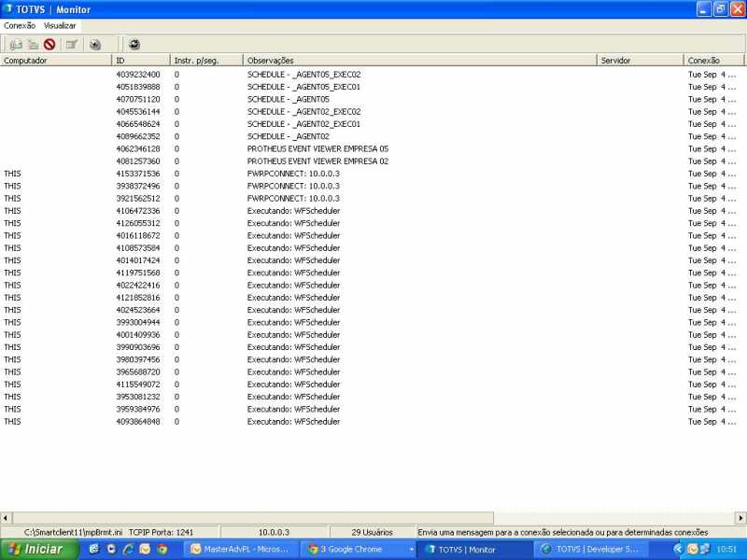Click the Observações column header
747x560 pixels.
click(420, 61)
